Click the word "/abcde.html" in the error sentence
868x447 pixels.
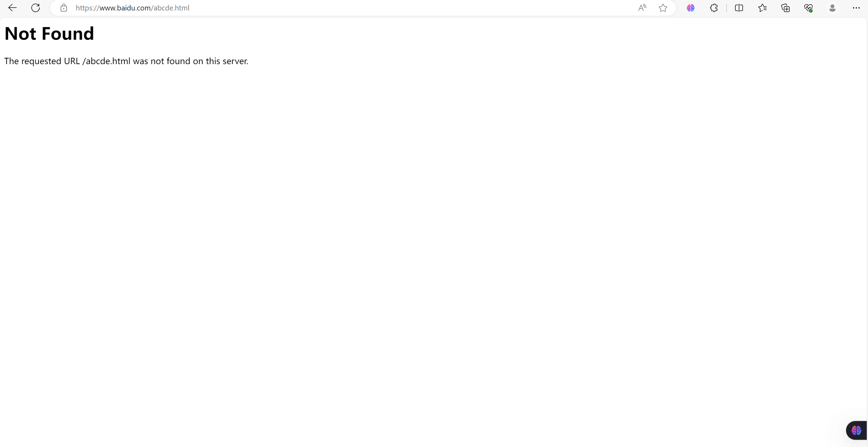pos(106,61)
